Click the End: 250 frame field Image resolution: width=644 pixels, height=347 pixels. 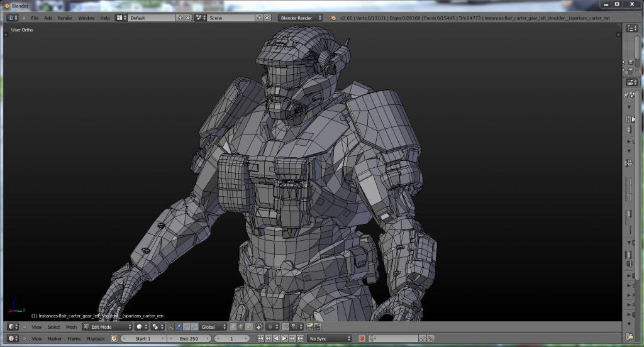tap(189, 338)
